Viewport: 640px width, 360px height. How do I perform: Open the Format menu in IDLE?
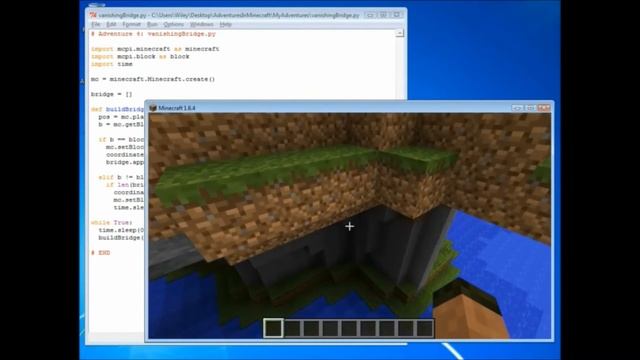131,24
